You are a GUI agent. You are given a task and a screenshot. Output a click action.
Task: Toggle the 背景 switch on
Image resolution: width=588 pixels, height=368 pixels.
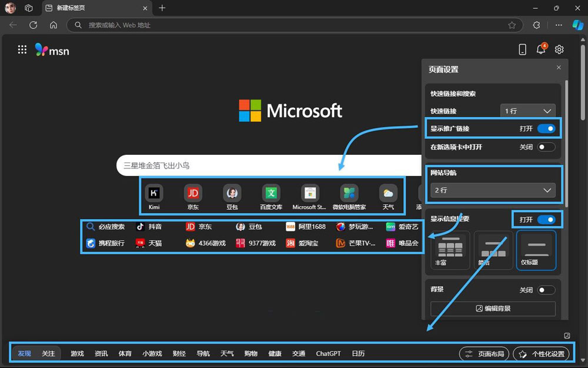point(546,290)
